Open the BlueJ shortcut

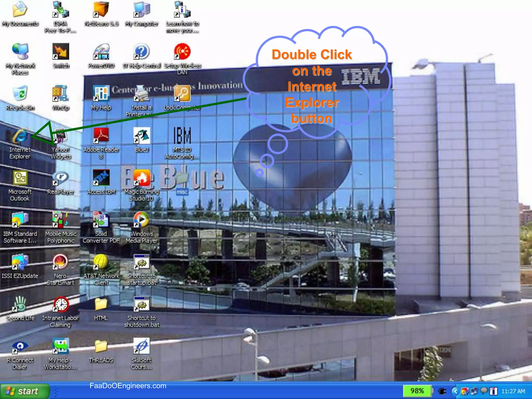pyautogui.click(x=142, y=136)
